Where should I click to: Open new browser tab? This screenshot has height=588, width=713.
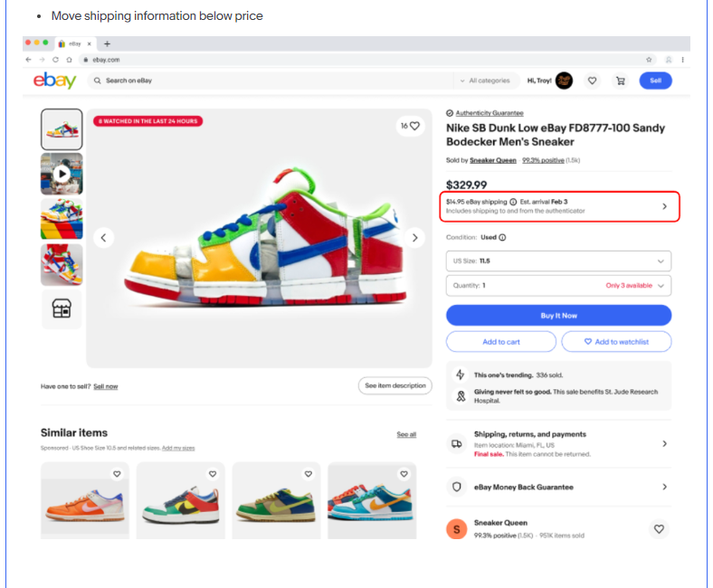point(107,43)
